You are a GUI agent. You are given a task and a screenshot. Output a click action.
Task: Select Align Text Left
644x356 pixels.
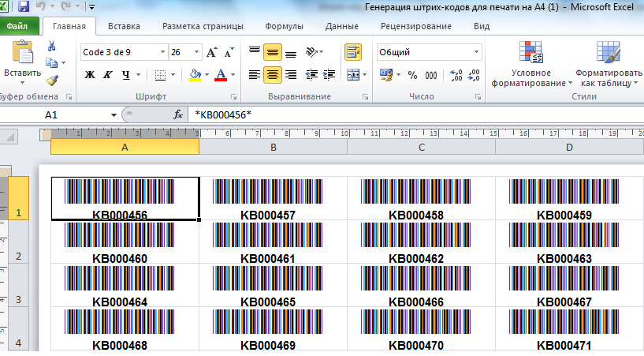[x=255, y=75]
